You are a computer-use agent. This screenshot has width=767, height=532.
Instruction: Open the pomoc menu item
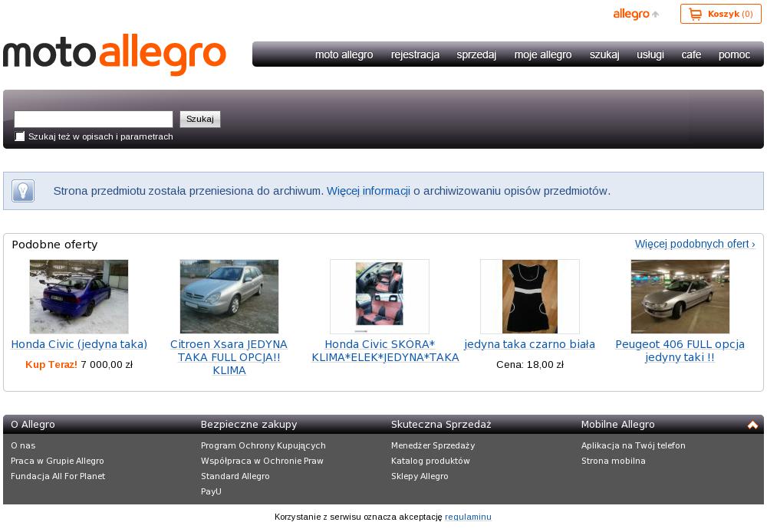coord(734,54)
